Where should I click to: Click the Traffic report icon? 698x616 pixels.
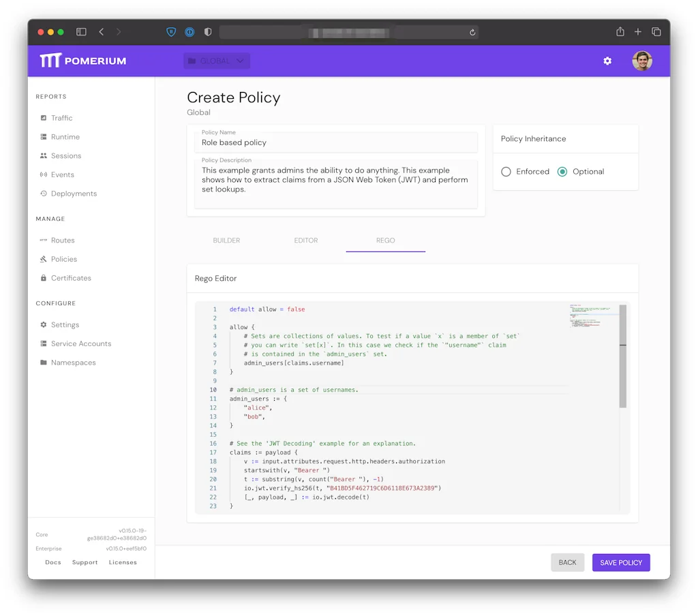[44, 118]
